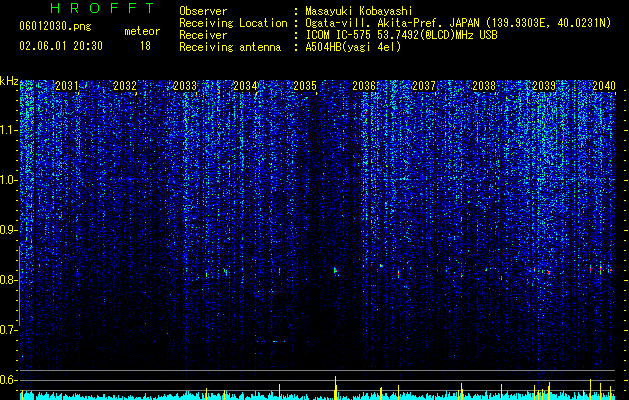Select the 2036 time marker
Image resolution: width=629 pixels, height=400 pixels.
364,85
